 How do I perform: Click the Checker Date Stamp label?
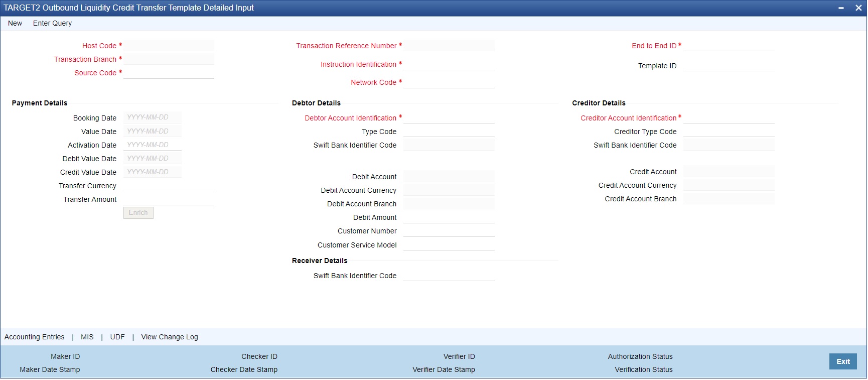[244, 369]
